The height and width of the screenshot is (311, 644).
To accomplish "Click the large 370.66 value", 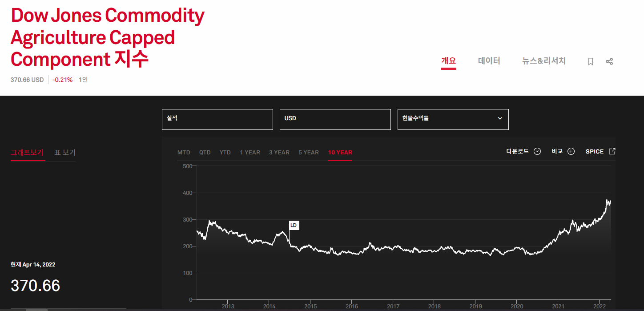I will (36, 286).
